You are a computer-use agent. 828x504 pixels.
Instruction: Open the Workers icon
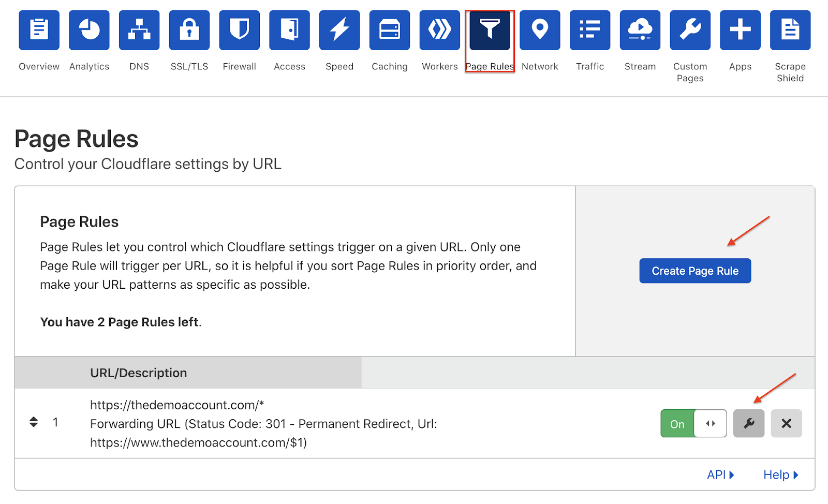[440, 30]
